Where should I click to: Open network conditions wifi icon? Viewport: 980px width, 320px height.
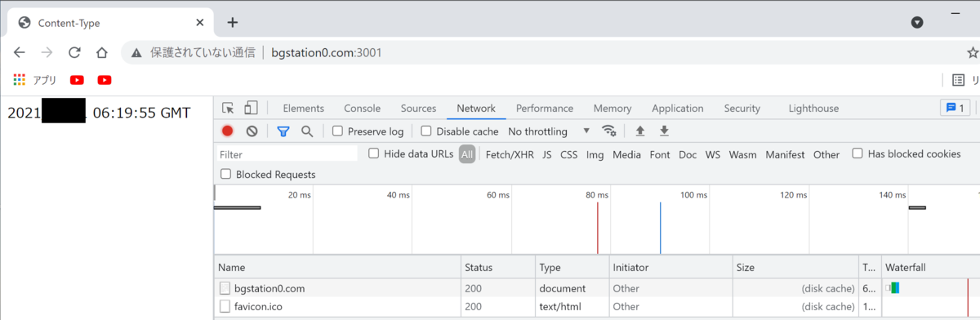608,131
